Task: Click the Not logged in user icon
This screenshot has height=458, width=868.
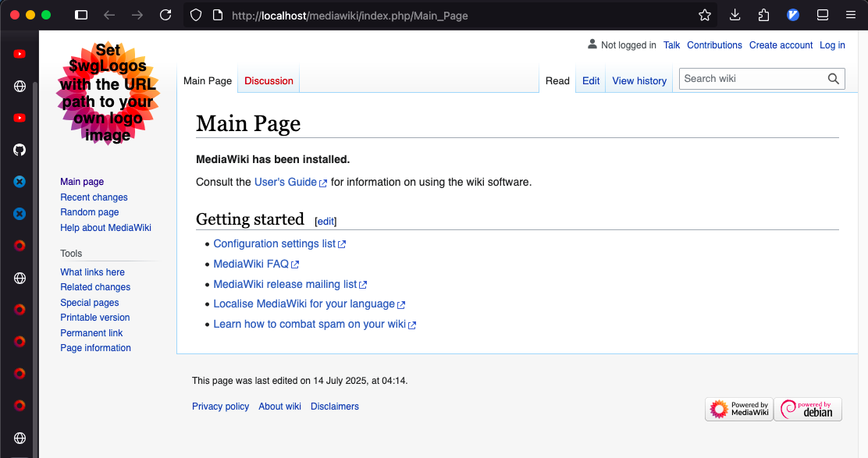Action: (592, 44)
